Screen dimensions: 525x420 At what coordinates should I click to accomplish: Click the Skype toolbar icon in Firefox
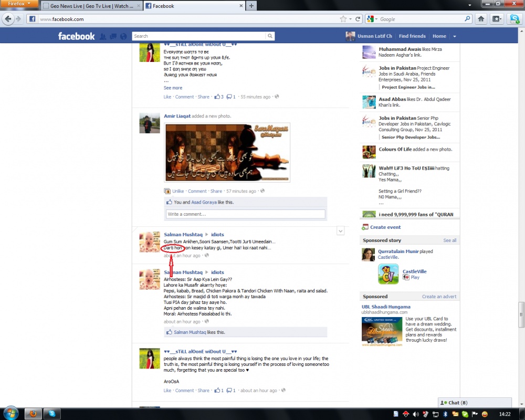[x=514, y=19]
